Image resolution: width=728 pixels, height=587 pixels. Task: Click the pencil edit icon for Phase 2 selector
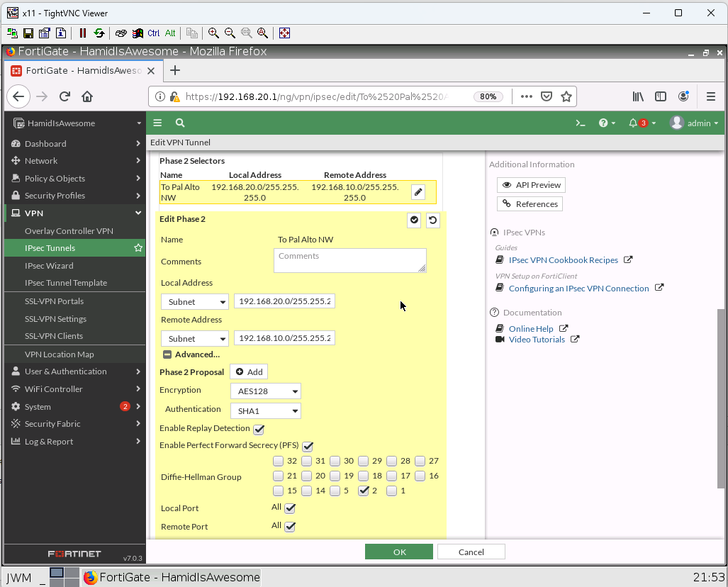tap(418, 192)
